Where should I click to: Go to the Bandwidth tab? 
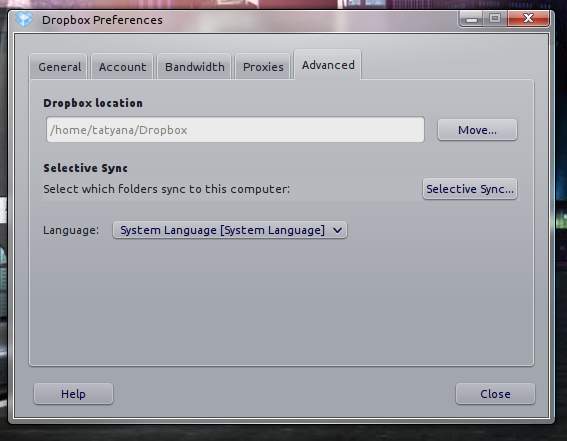pos(194,67)
